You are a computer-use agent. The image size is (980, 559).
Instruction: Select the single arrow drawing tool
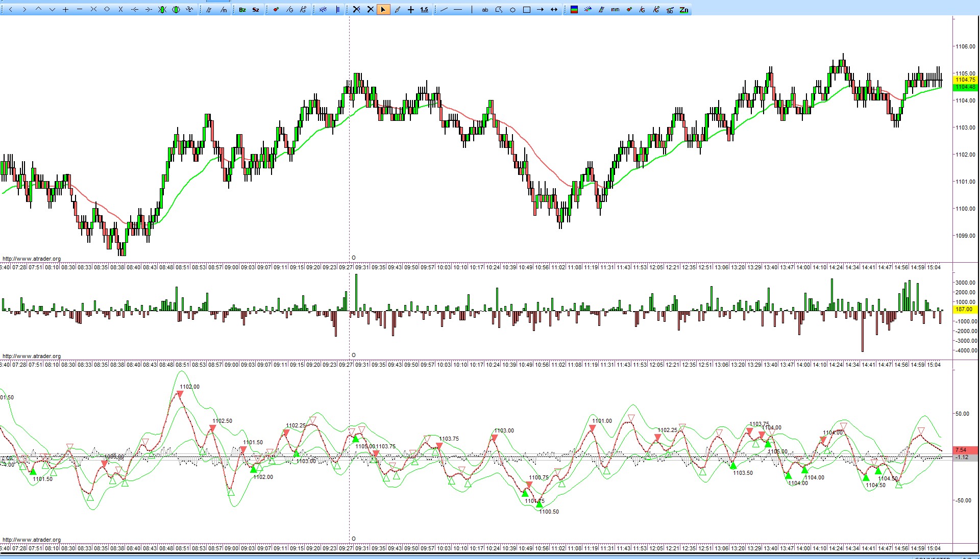point(540,10)
